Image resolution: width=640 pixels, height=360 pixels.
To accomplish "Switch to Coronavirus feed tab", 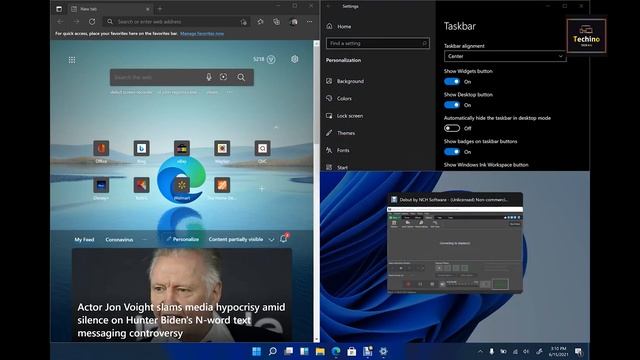I will tap(119, 240).
